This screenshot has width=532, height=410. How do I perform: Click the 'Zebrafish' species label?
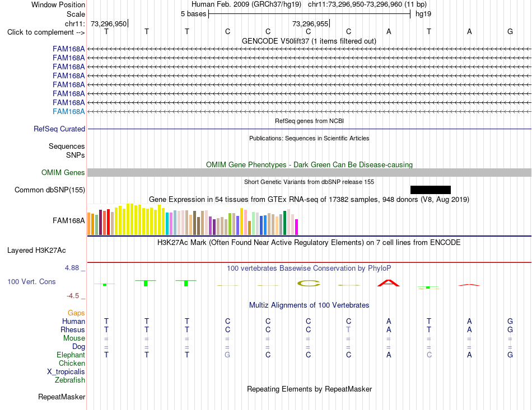pos(70,380)
